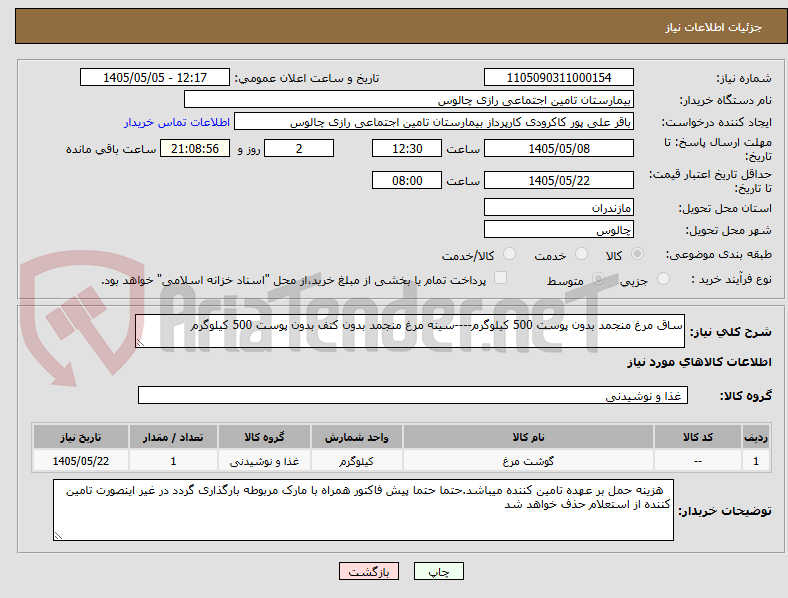This screenshot has height=598, width=788.
Task: Open the اطلاعات تماس خریدار link
Action: 177,122
